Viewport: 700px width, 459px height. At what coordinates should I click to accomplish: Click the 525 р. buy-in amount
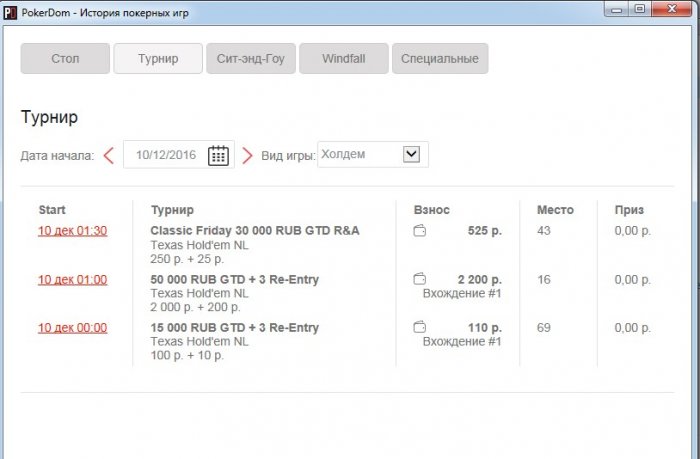pyautogui.click(x=485, y=231)
